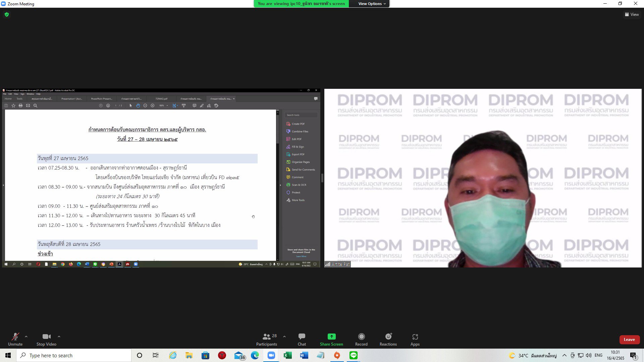This screenshot has height=362, width=644.
Task: Click Type here to search box
Action: (74, 355)
